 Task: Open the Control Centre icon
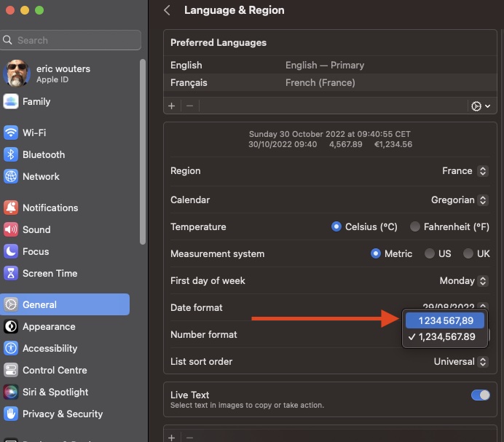(x=11, y=370)
